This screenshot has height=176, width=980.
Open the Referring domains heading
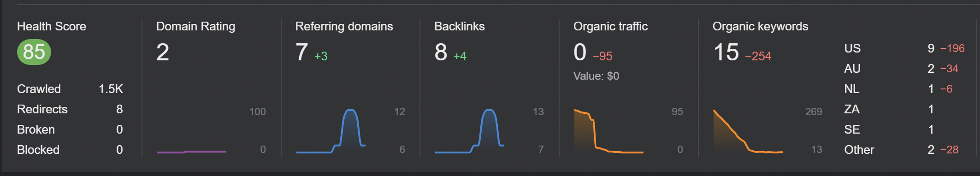pyautogui.click(x=344, y=26)
